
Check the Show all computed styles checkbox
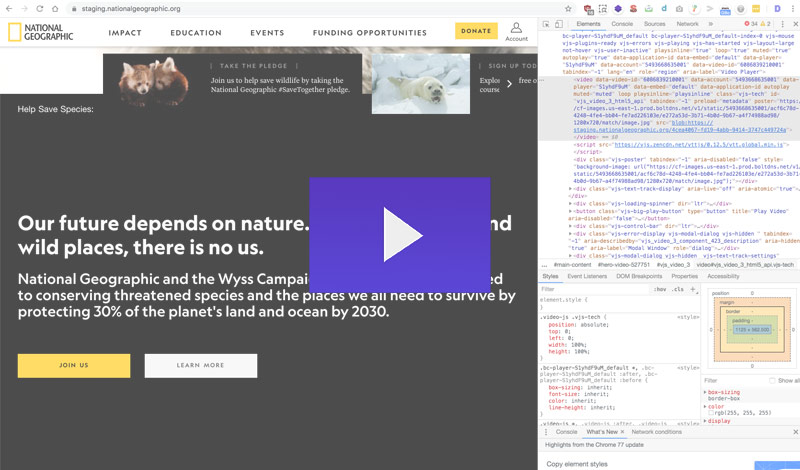(x=772, y=381)
